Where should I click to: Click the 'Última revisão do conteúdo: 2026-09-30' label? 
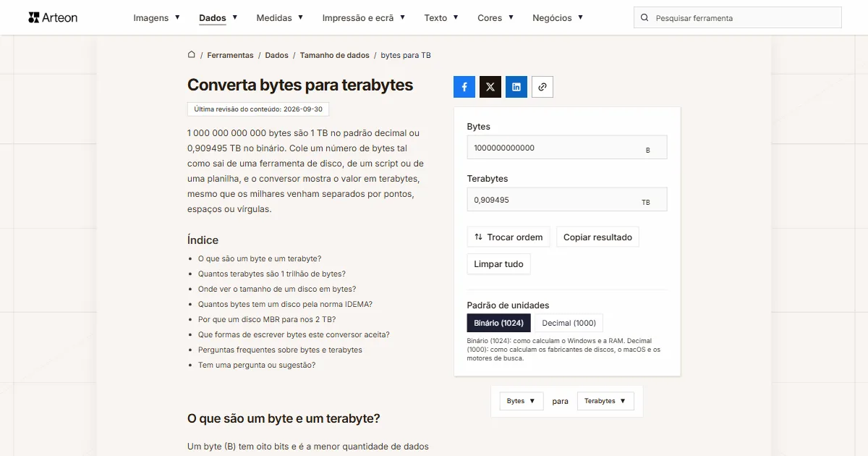coord(258,109)
